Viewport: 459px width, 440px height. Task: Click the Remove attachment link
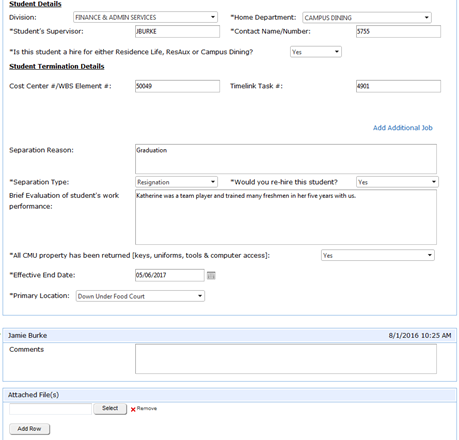pyautogui.click(x=147, y=408)
